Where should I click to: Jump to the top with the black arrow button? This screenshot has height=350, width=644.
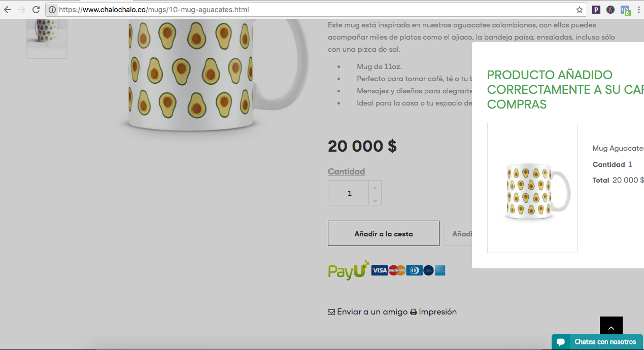coord(611,328)
